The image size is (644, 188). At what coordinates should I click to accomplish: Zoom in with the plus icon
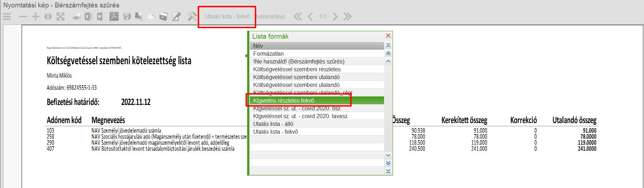tap(35, 16)
